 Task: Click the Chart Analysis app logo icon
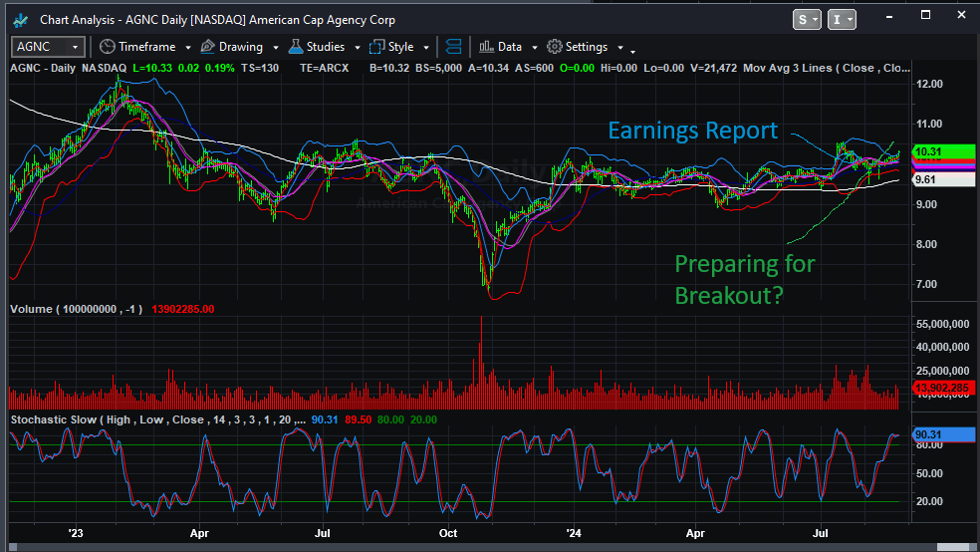coord(20,19)
